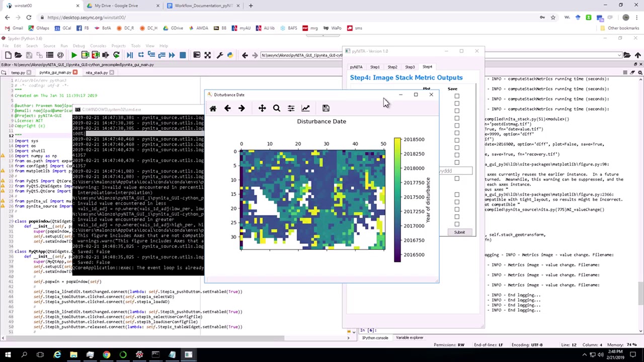Start debugging with the Debug file icon
644x362 pixels.
point(130,55)
